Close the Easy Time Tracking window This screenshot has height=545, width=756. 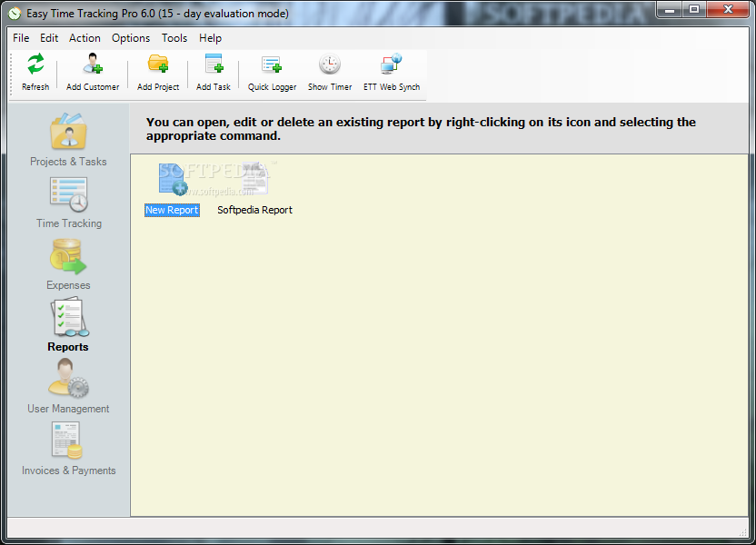click(728, 10)
